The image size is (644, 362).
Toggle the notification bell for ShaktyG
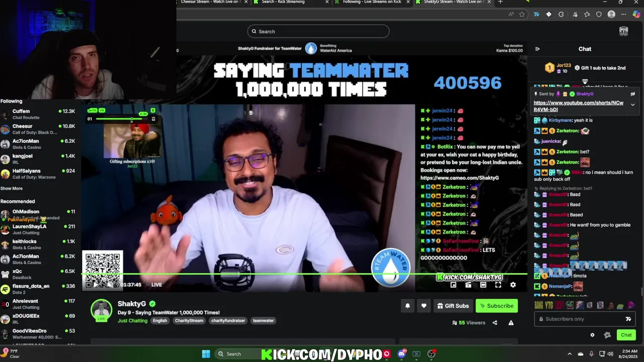(408, 306)
